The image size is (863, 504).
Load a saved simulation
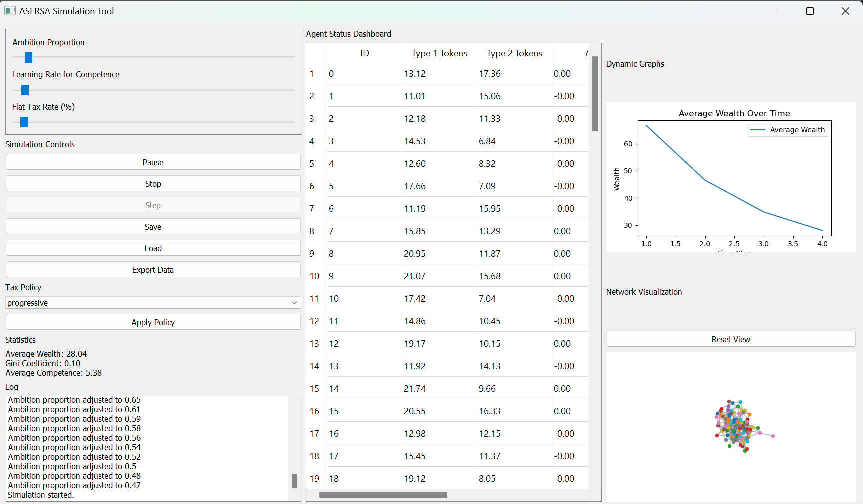click(153, 248)
